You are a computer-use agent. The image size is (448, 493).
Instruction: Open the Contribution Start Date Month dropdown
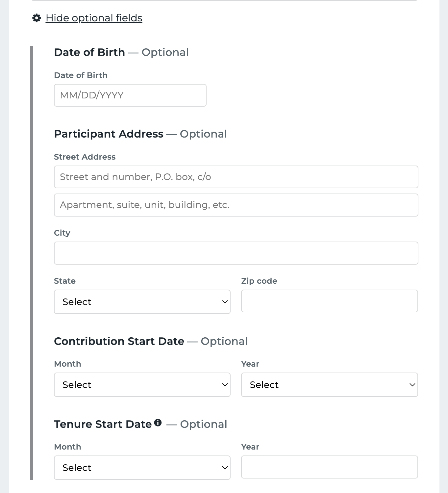(142, 385)
